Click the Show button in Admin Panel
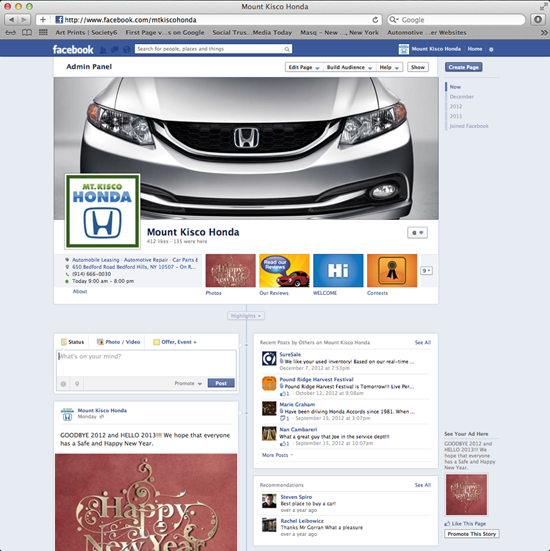This screenshot has height=551, width=550. (x=418, y=67)
